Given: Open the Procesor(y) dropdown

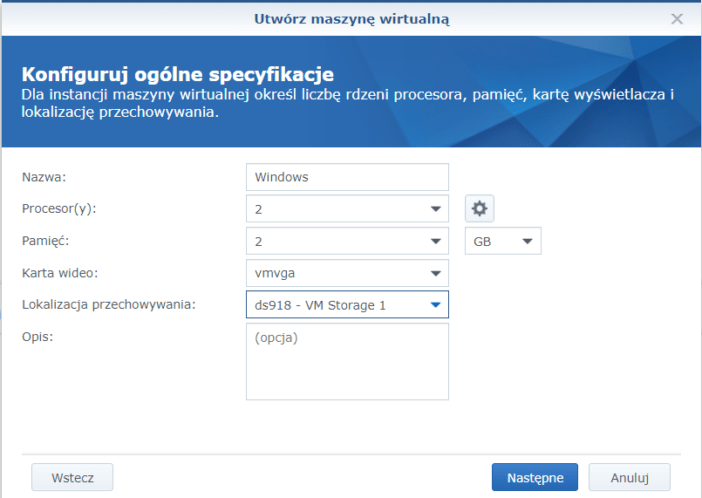Looking at the screenshot, I should [x=347, y=209].
